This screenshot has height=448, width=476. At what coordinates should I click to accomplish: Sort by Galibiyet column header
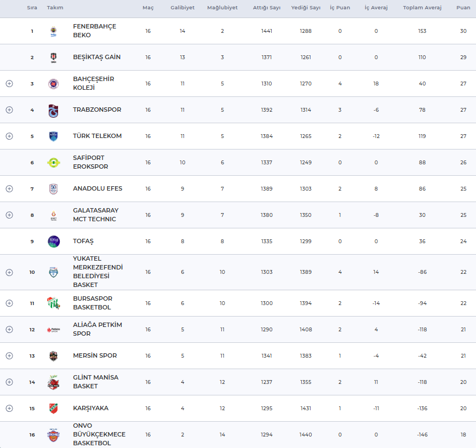click(x=182, y=8)
